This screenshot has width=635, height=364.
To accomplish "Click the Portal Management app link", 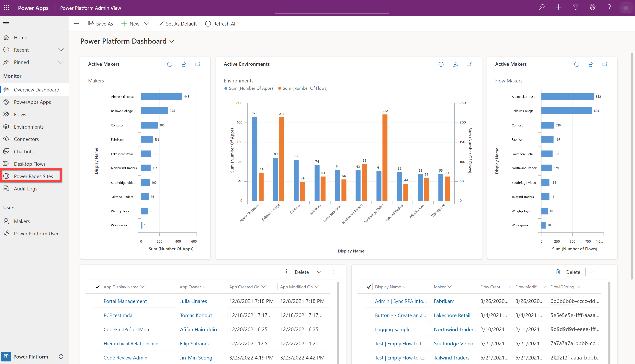I will [x=125, y=301].
